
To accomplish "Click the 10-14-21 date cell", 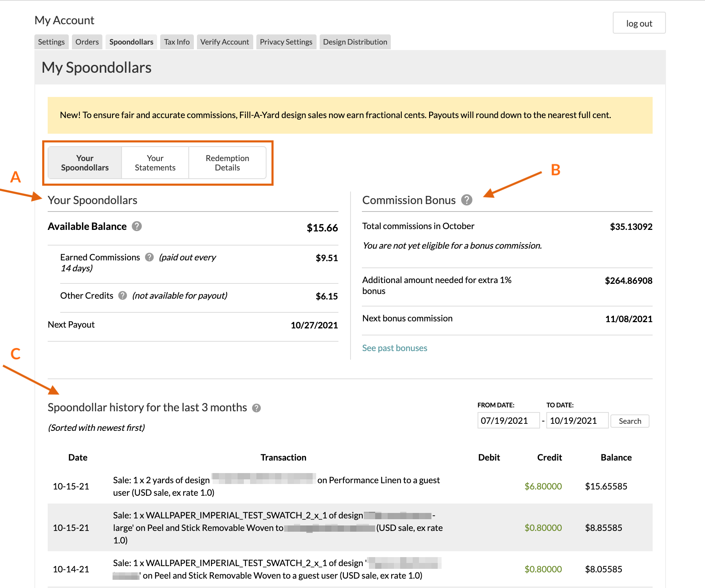I will pos(71,569).
